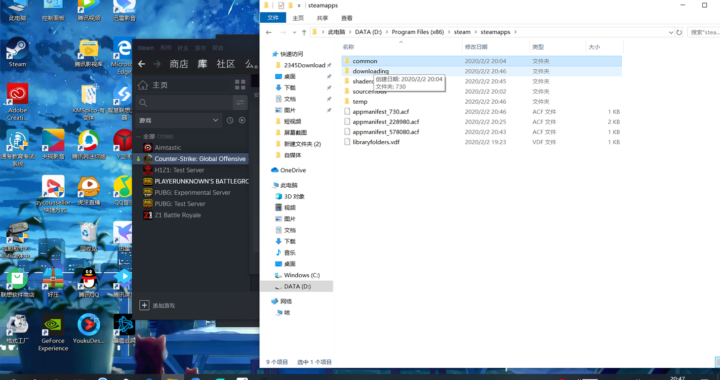Focus the Steam library search field

(184, 103)
